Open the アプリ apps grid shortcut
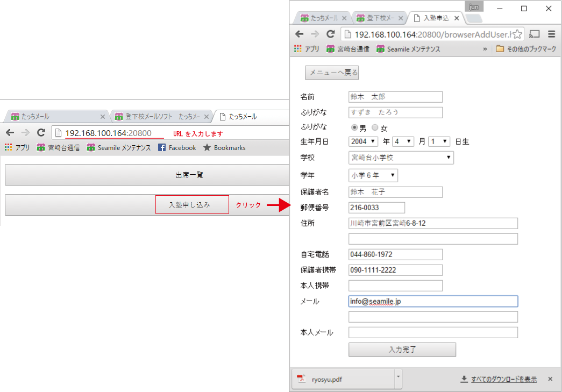 (307, 49)
